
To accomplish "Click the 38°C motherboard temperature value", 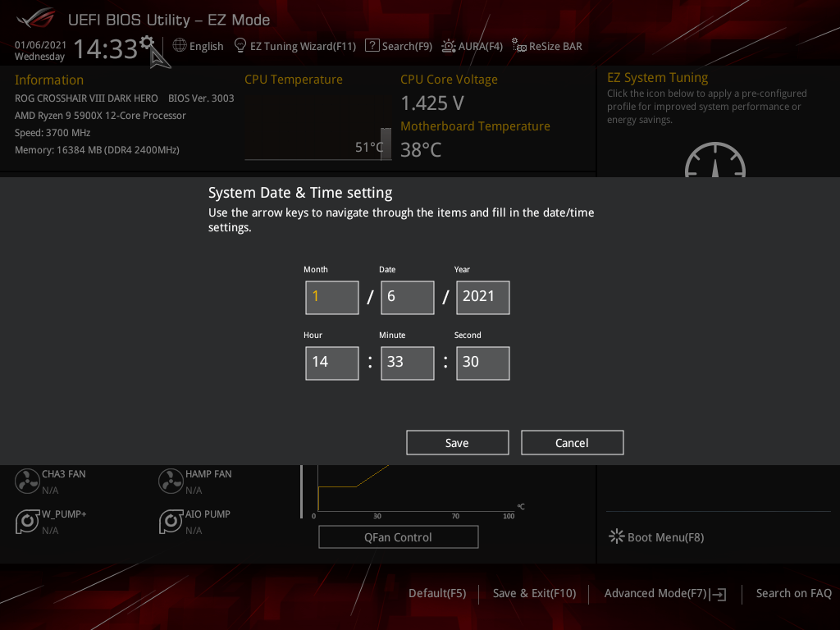I will [421, 150].
